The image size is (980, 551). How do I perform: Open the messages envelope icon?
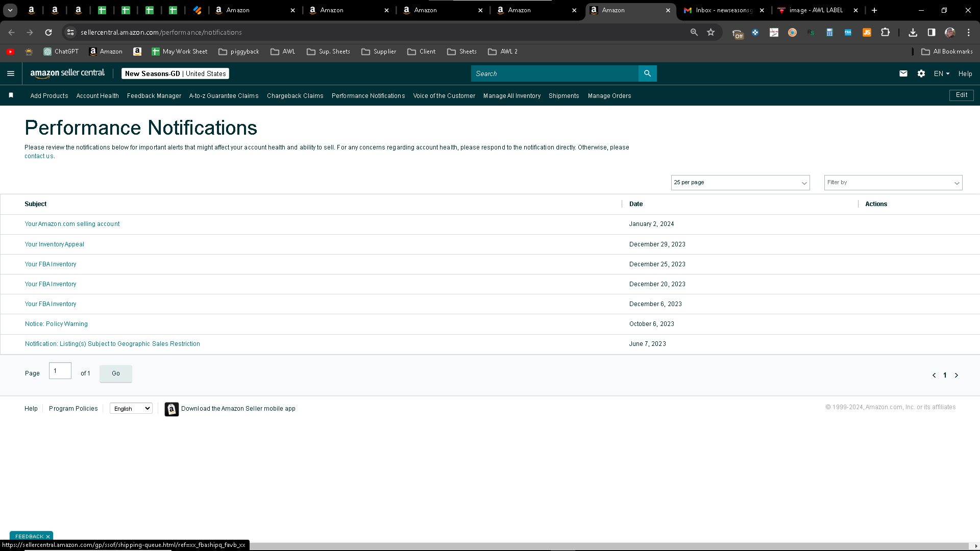[x=903, y=73]
